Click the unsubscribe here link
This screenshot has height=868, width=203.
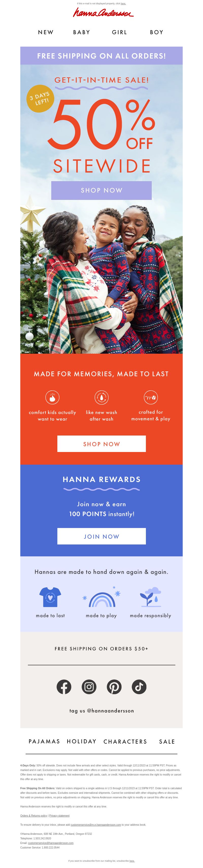(132, 861)
